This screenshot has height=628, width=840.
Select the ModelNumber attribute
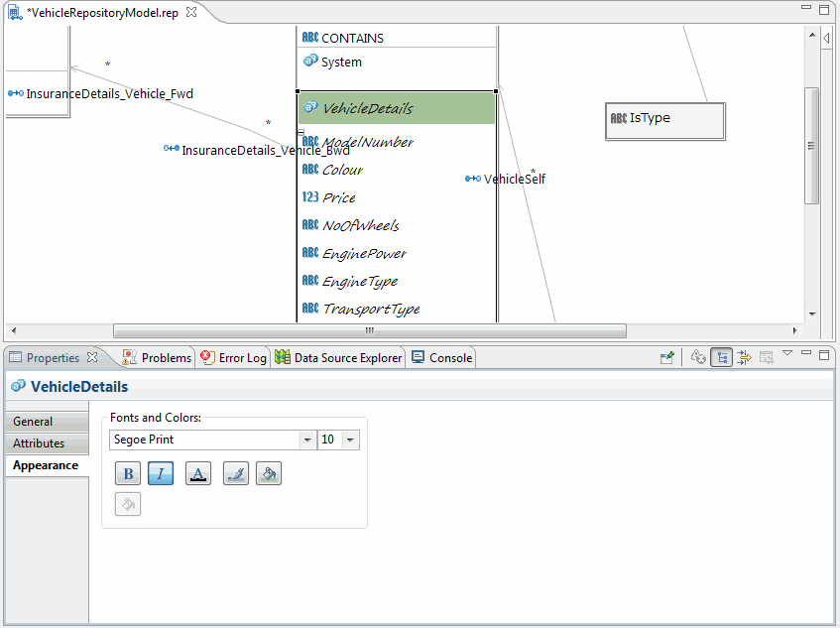368,142
